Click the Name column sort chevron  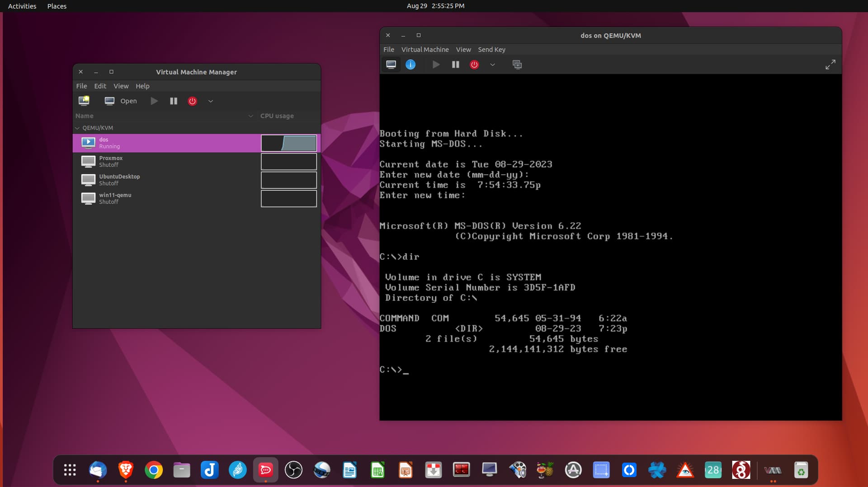click(x=251, y=116)
